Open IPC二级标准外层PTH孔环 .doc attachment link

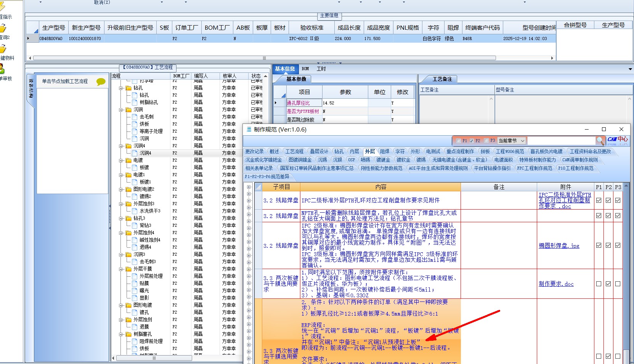point(565,200)
